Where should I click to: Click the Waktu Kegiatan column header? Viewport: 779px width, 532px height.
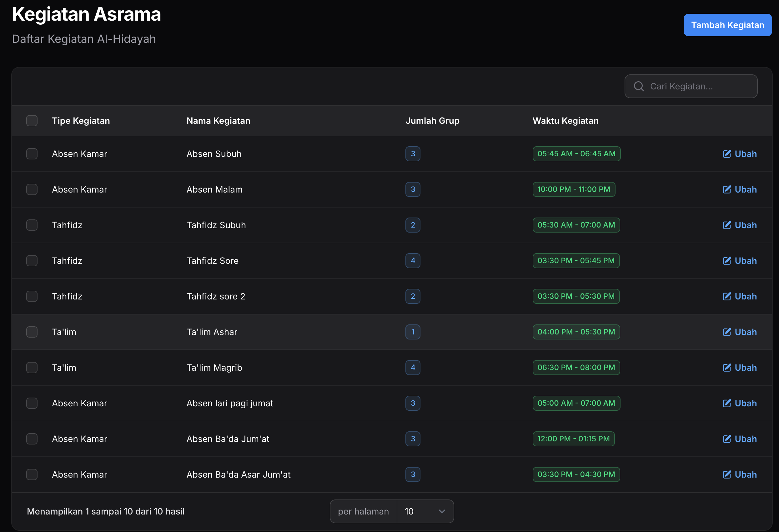[x=565, y=121]
